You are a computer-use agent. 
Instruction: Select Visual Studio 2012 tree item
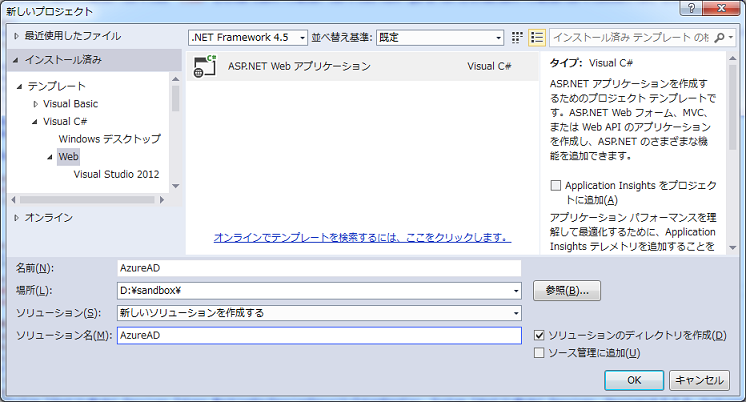116,174
